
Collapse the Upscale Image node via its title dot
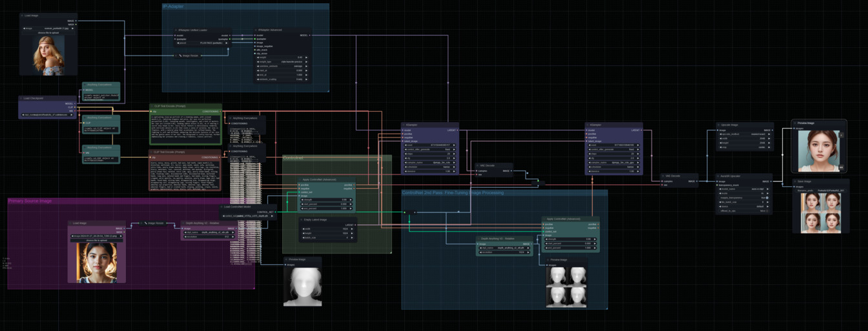[719, 125]
